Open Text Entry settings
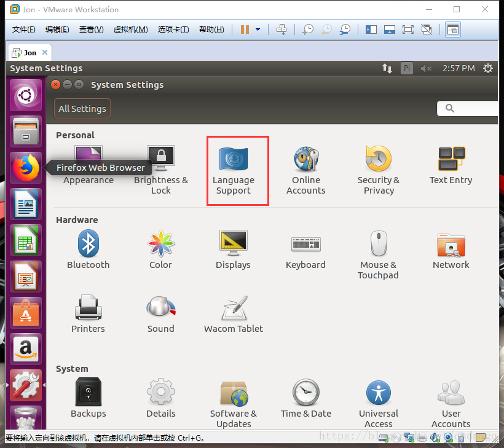Screen dimensions: 504x448 [x=451, y=165]
